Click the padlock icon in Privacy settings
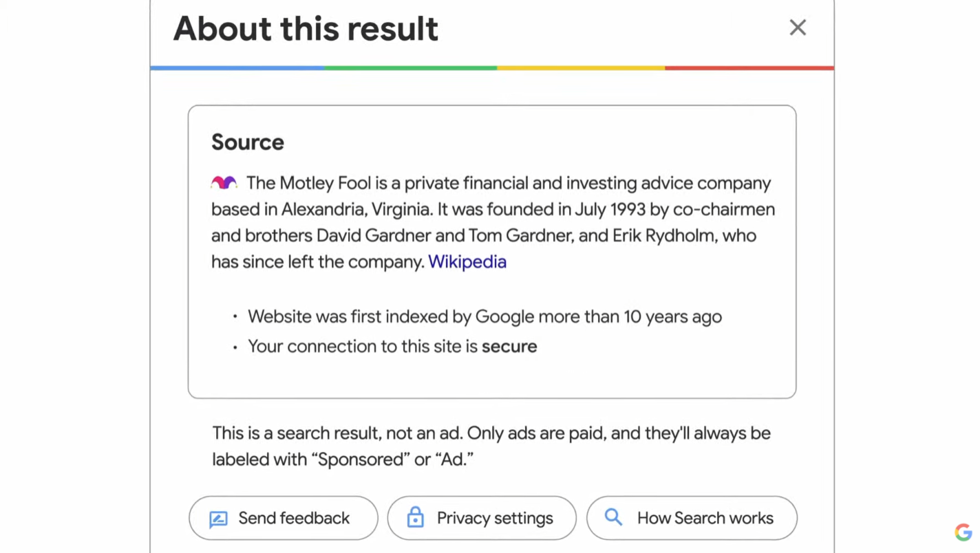The width and height of the screenshot is (980, 553). pyautogui.click(x=415, y=517)
